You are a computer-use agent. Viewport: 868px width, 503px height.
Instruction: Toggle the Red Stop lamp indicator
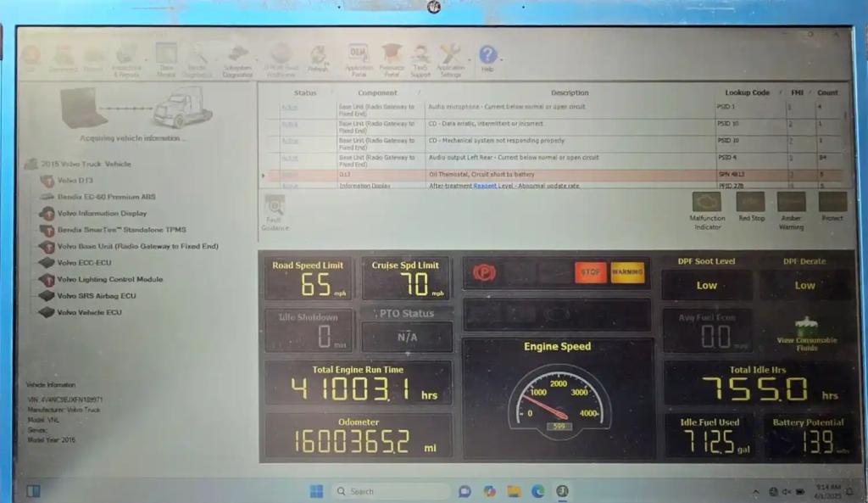750,203
